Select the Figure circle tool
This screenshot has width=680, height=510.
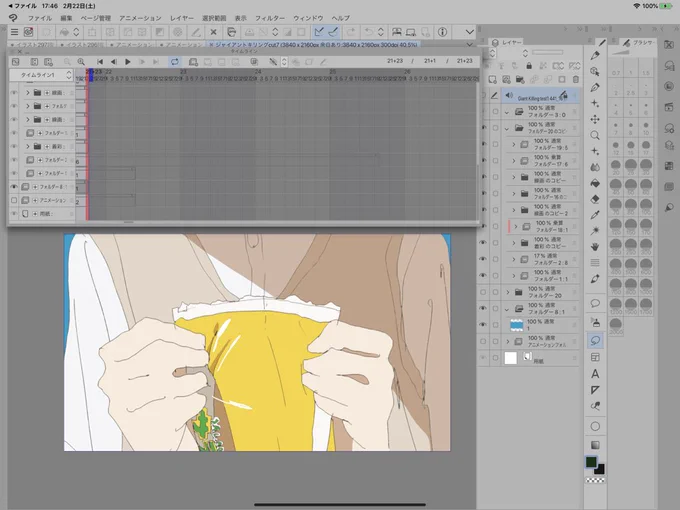click(595, 426)
